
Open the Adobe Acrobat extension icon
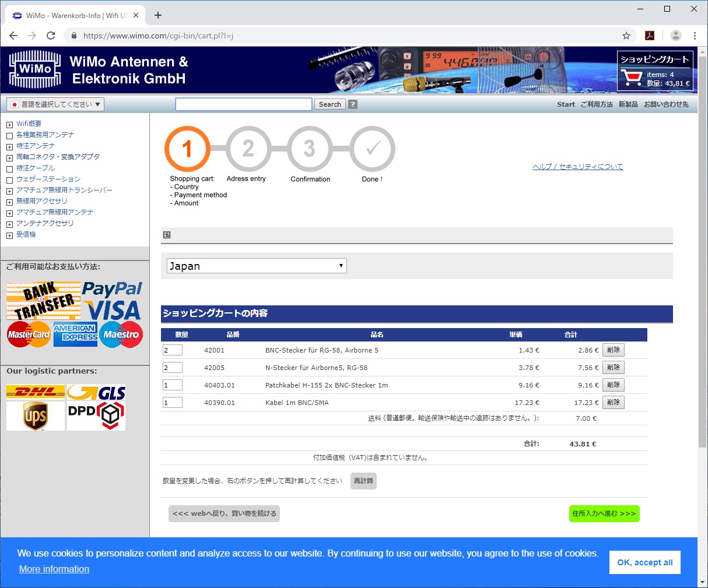(x=650, y=36)
